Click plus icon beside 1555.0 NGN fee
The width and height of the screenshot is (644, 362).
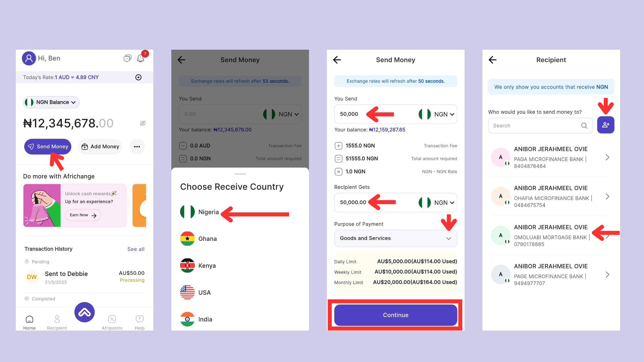pos(338,146)
